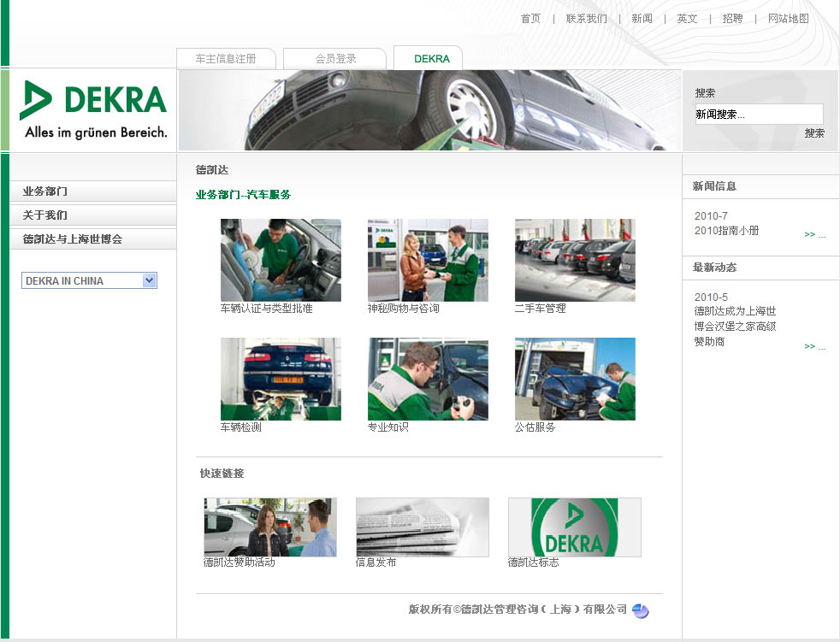Open the 神秘购物与咨询 thumbnail image

coord(428,260)
